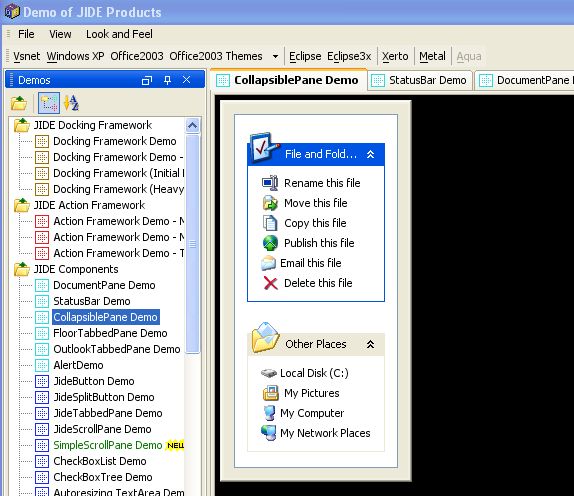Screen dimensions: 574x496
Task: Select the new SimpleScrollPane Demo item
Action: pos(108,445)
